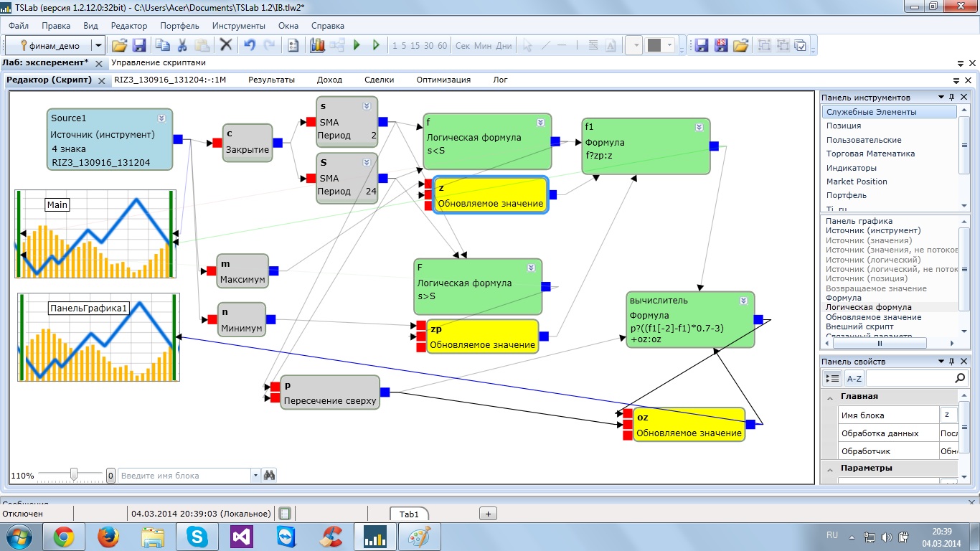The width and height of the screenshot is (980, 551).
Task: Click the binoculars search block icon
Action: coord(270,475)
